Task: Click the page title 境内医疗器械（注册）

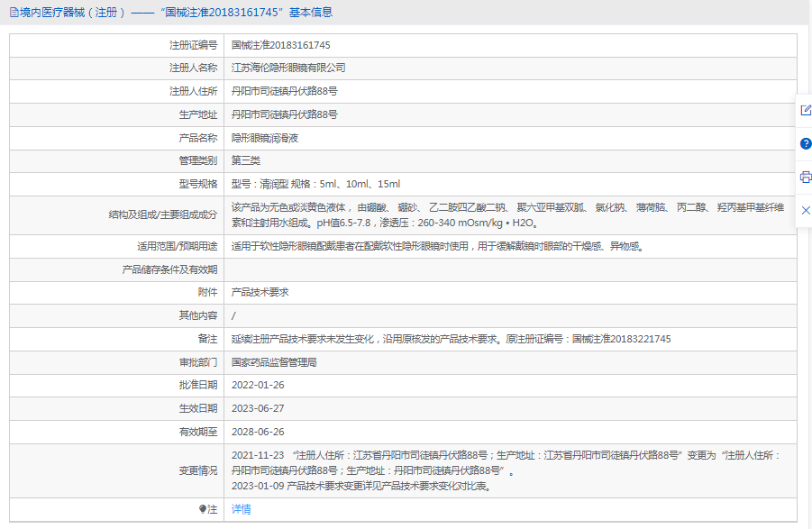Action: (72, 13)
